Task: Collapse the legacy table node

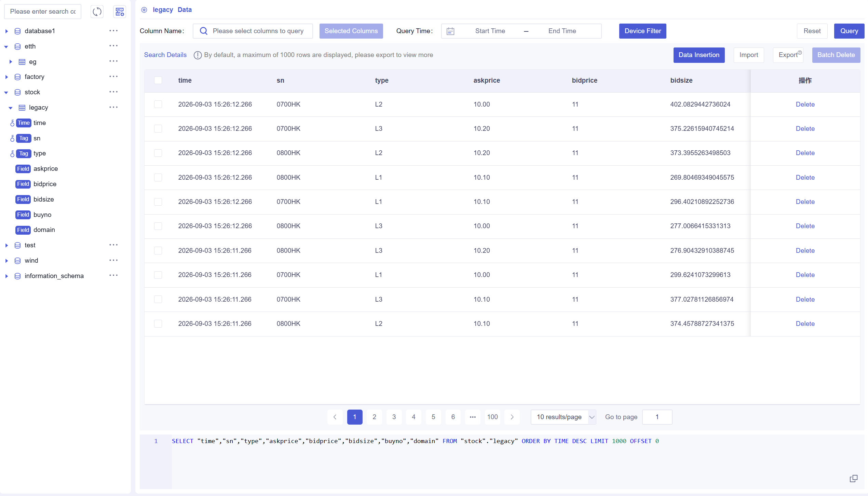Action: pyautogui.click(x=11, y=108)
